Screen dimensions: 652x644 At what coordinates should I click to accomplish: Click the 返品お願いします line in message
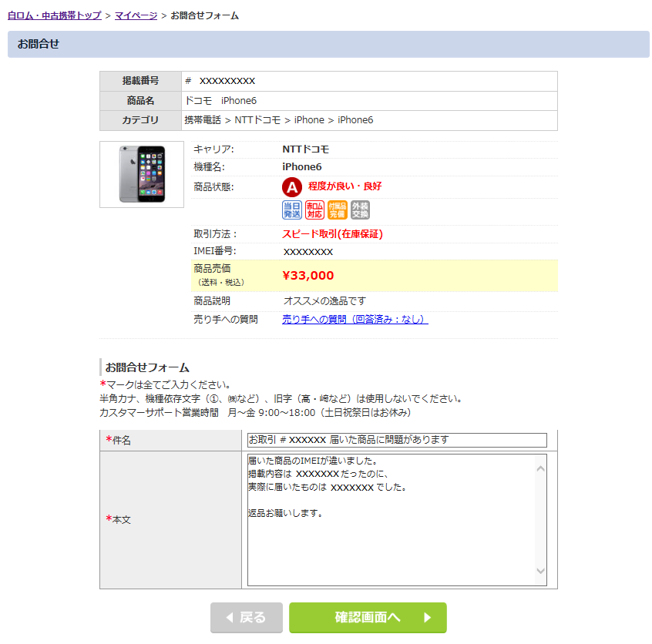click(x=285, y=513)
